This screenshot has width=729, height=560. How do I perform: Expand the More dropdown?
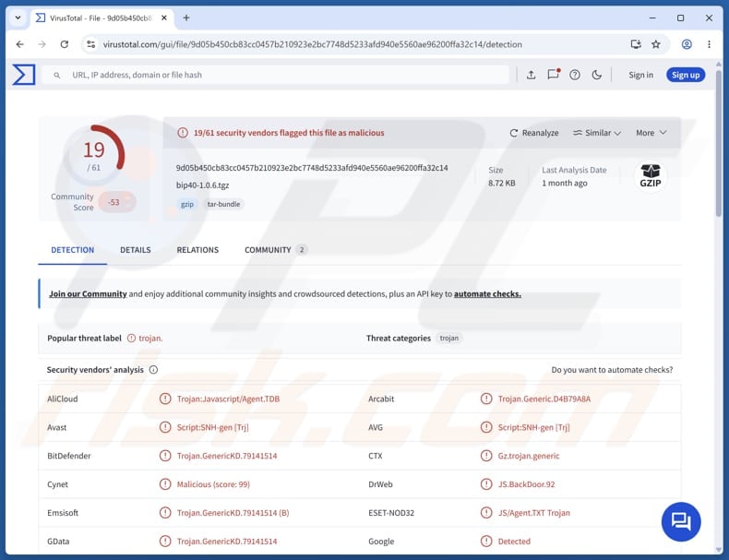click(651, 133)
